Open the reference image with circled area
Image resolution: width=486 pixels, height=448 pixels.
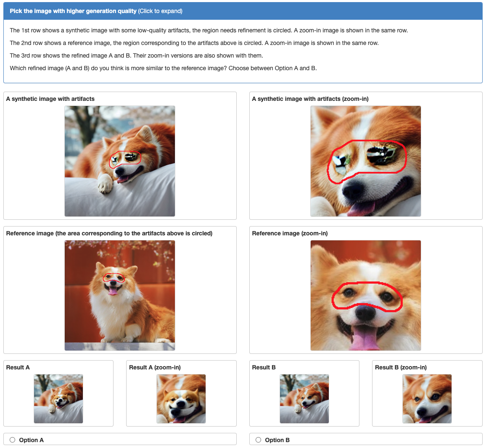coord(120,295)
